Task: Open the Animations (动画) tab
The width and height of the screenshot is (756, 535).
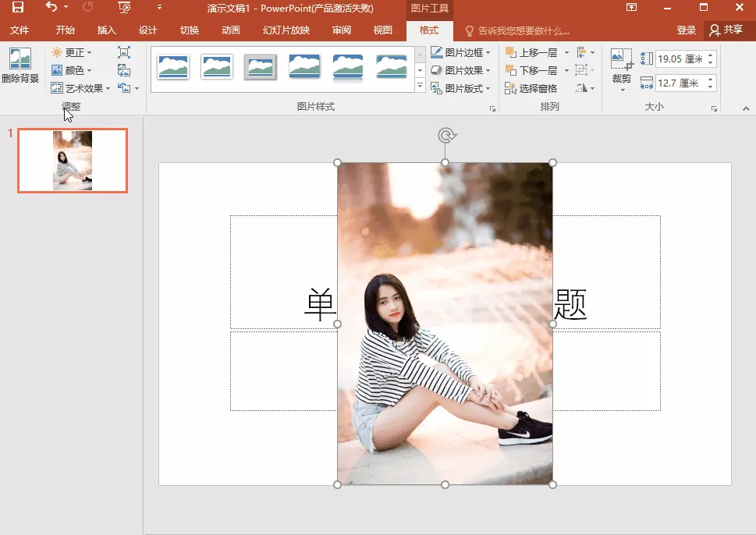Action: [x=230, y=30]
